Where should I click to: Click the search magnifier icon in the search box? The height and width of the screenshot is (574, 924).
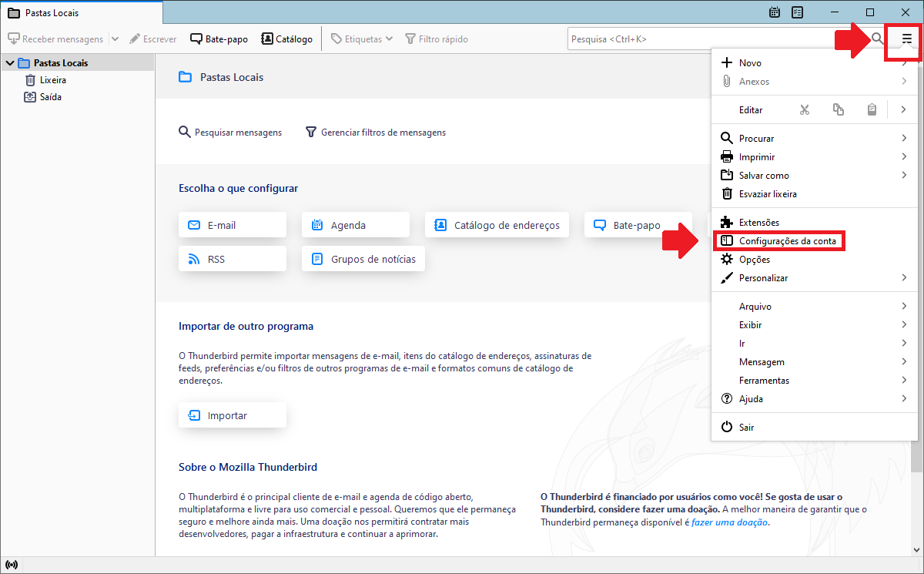(x=877, y=39)
